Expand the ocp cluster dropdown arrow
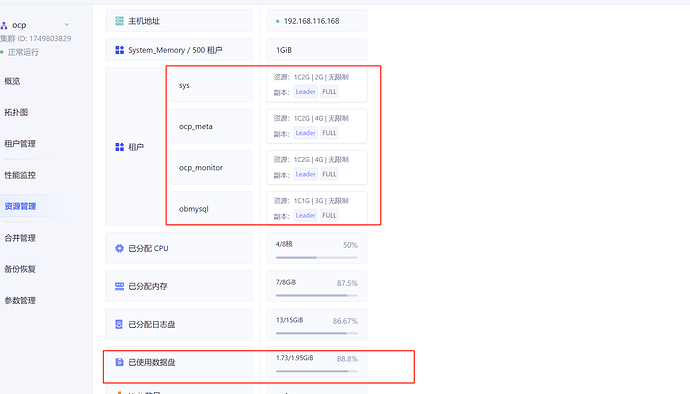Viewport: 690px width, 394px height. pos(66,25)
